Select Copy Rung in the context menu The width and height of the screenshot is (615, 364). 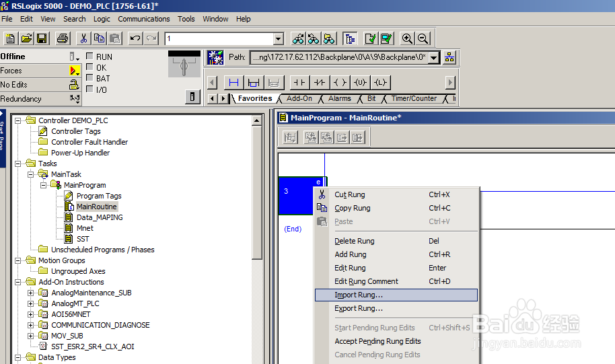tap(396, 208)
